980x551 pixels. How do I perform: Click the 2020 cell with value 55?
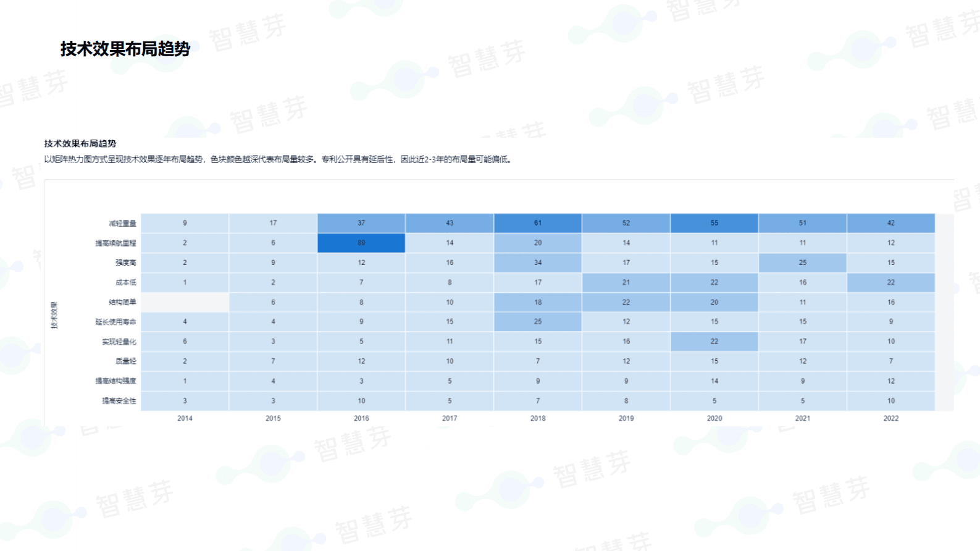(x=714, y=223)
